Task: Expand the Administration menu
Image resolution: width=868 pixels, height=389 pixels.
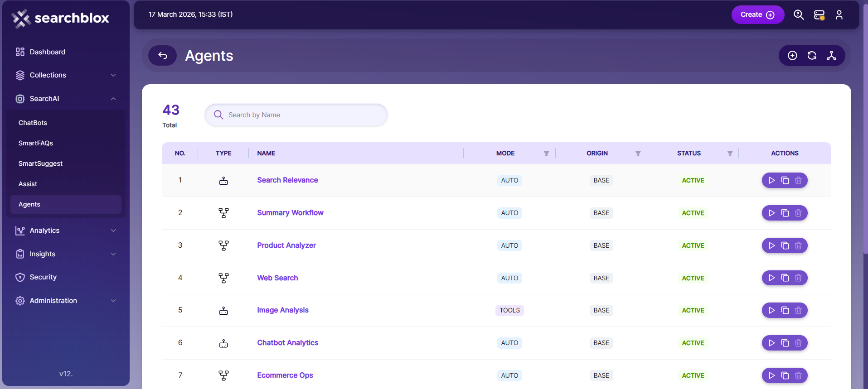Action: click(x=66, y=301)
